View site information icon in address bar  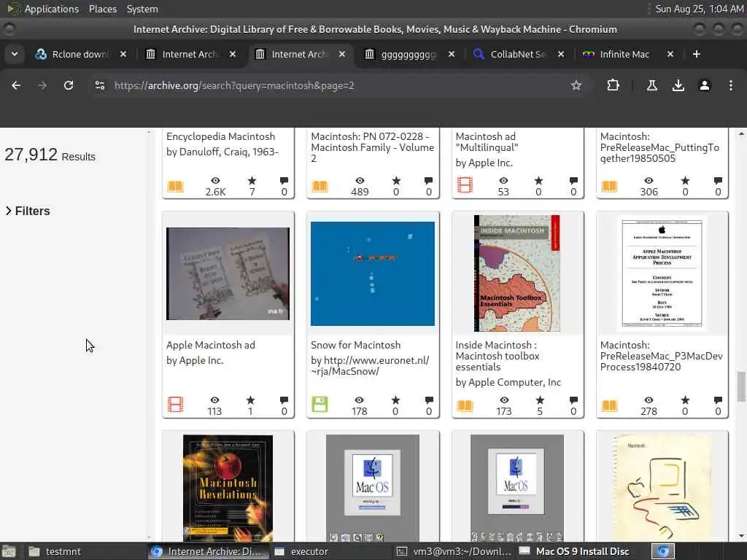(x=99, y=85)
